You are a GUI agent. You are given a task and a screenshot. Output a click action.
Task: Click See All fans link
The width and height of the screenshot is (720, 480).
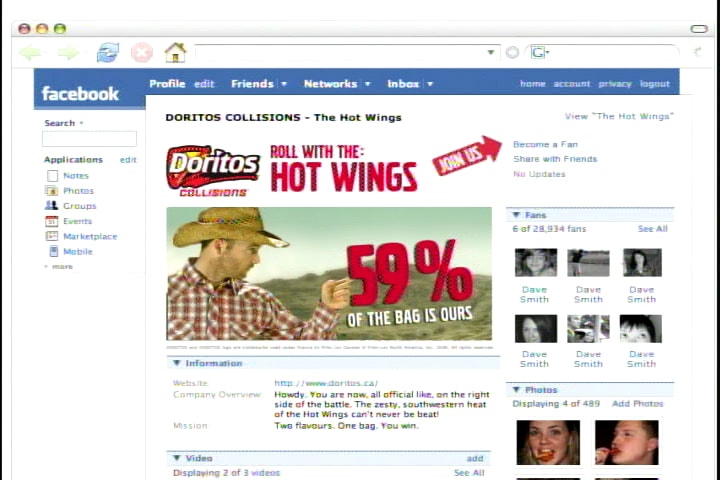click(x=652, y=229)
